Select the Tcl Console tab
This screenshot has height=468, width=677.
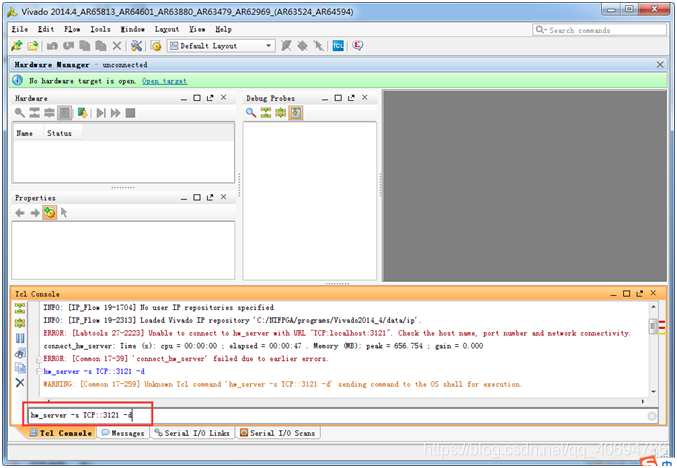click(x=61, y=433)
